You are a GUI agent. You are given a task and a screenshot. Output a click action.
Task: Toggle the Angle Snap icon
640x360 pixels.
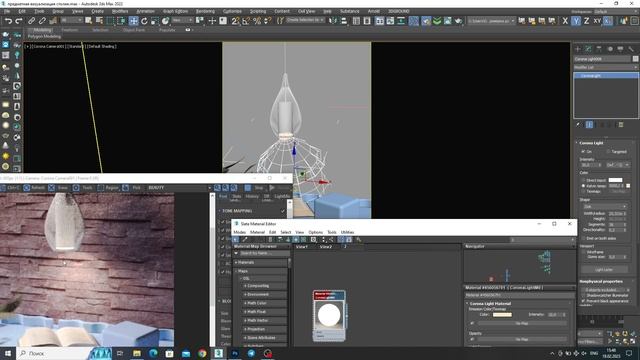point(246,21)
